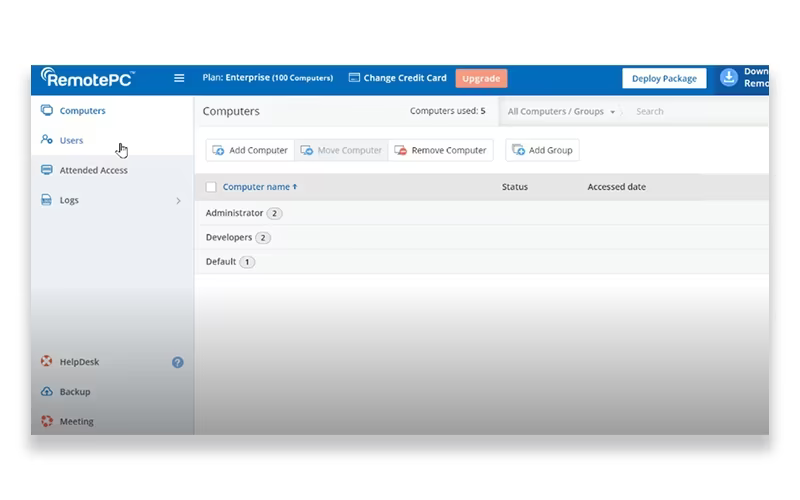Click the sort arrow next to Computer name
The width and height of the screenshot is (800, 500).
pos(295,187)
